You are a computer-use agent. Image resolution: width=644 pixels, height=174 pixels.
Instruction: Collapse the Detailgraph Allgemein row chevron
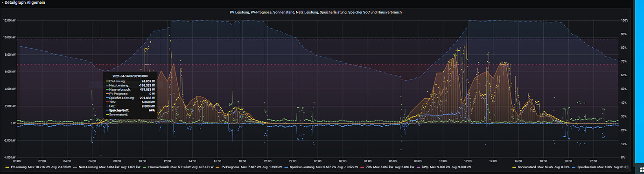tap(2, 3)
